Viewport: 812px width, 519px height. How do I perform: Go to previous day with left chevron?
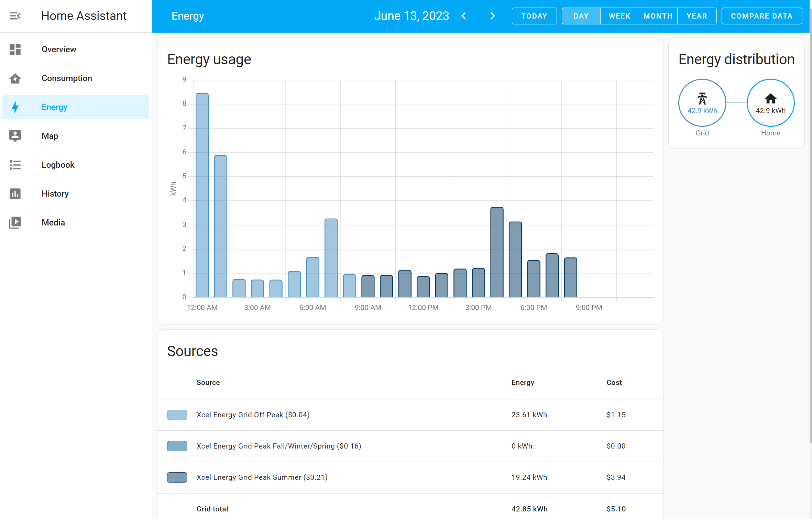click(x=464, y=16)
